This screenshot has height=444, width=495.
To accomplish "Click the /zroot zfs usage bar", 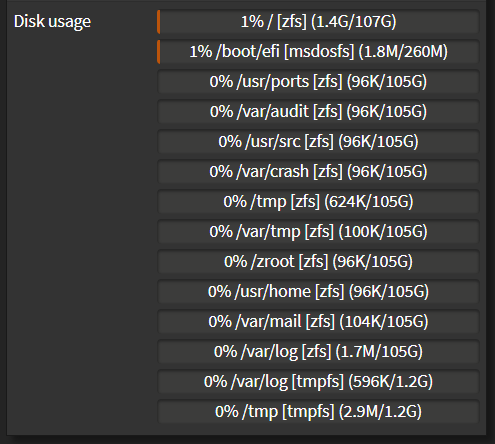I will coord(318,262).
